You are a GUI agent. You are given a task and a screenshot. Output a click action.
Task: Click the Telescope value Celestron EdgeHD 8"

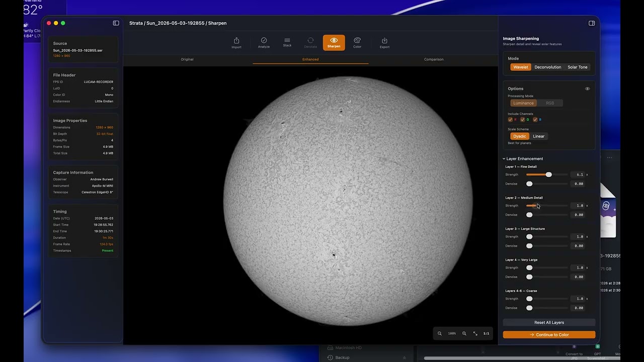(x=98, y=193)
